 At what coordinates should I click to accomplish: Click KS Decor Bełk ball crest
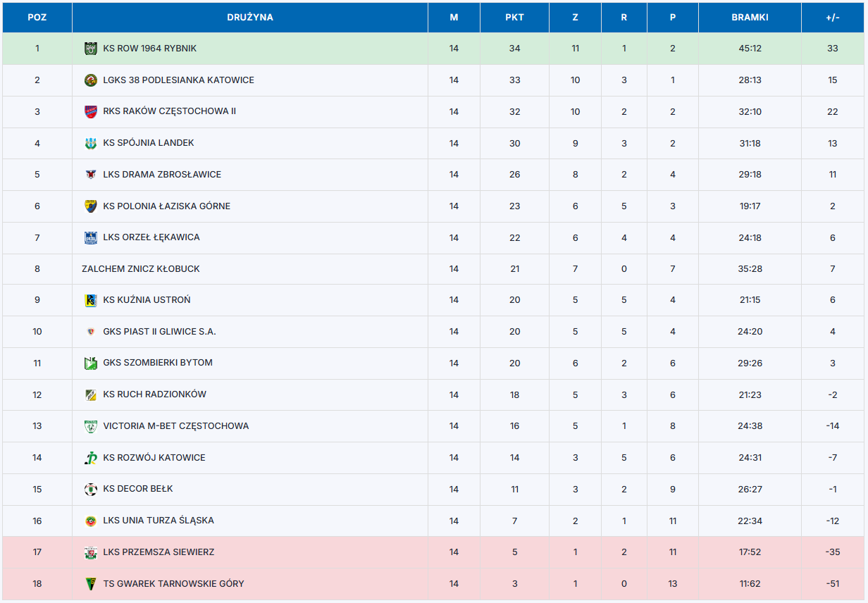tap(90, 489)
